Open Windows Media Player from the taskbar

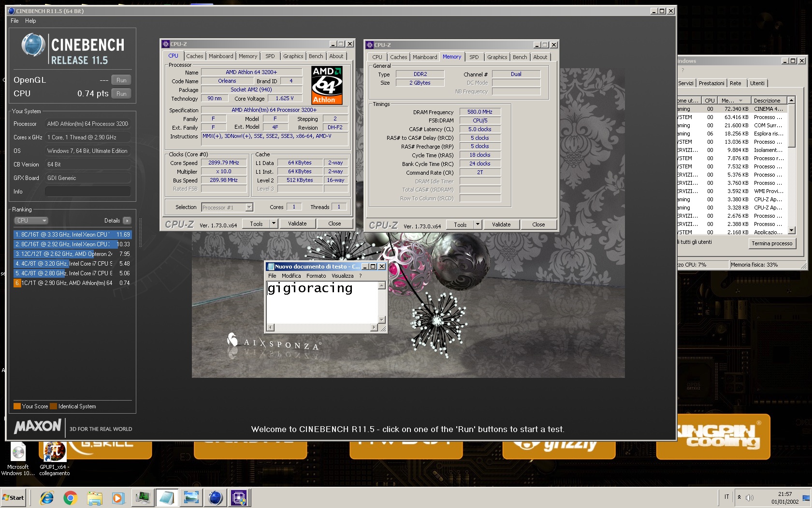click(118, 497)
